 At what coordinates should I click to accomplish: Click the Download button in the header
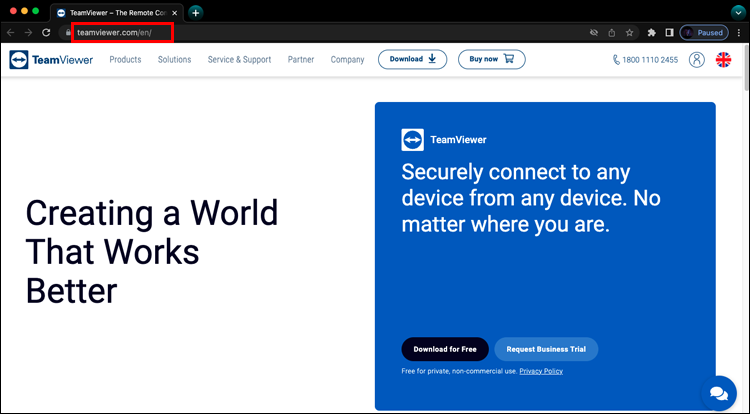tap(412, 59)
